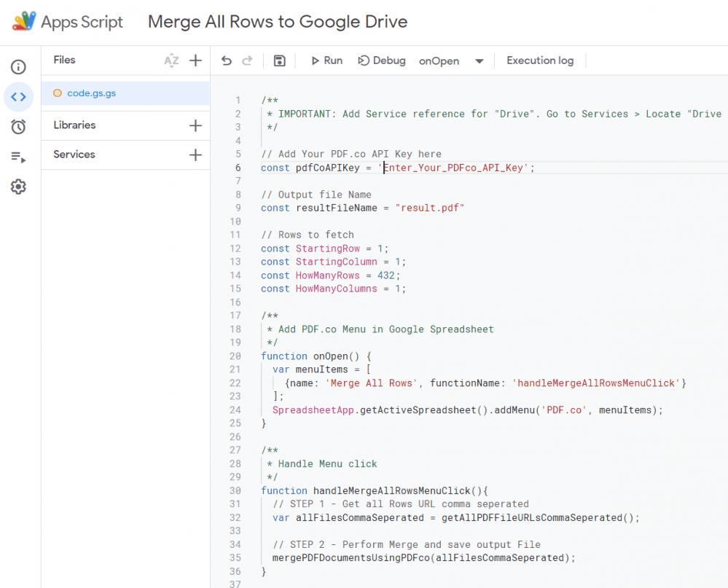
Task: Save the project with the save icon
Action: (x=279, y=60)
